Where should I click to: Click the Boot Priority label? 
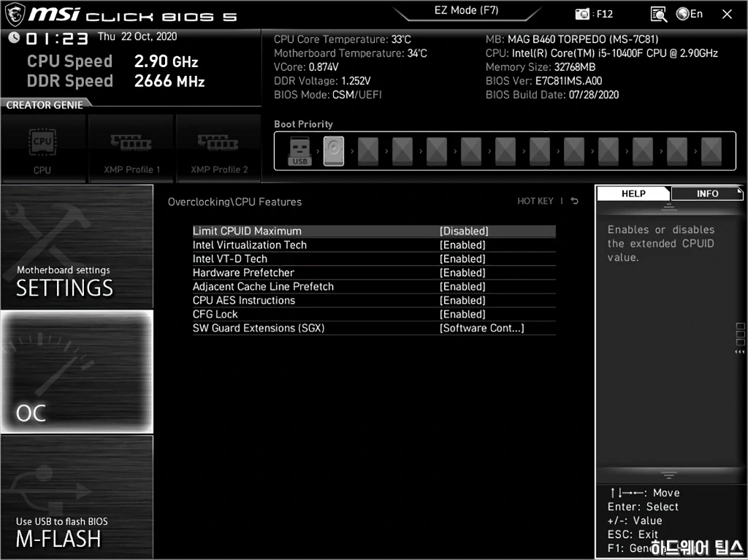tap(303, 124)
